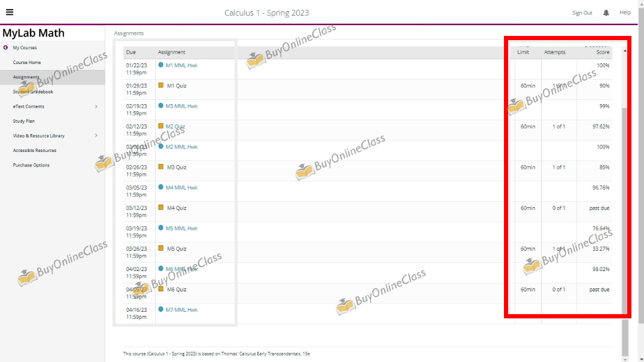Expand the eText Contents submenu arrow
The height and width of the screenshot is (362, 644).
tap(96, 107)
